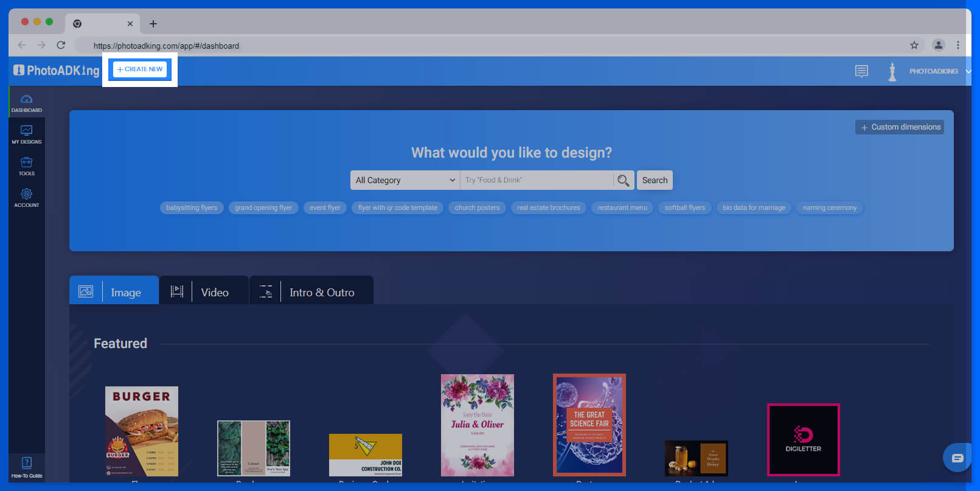The image size is (980, 491).
Task: Open the browser three-dot menu
Action: 957,45
